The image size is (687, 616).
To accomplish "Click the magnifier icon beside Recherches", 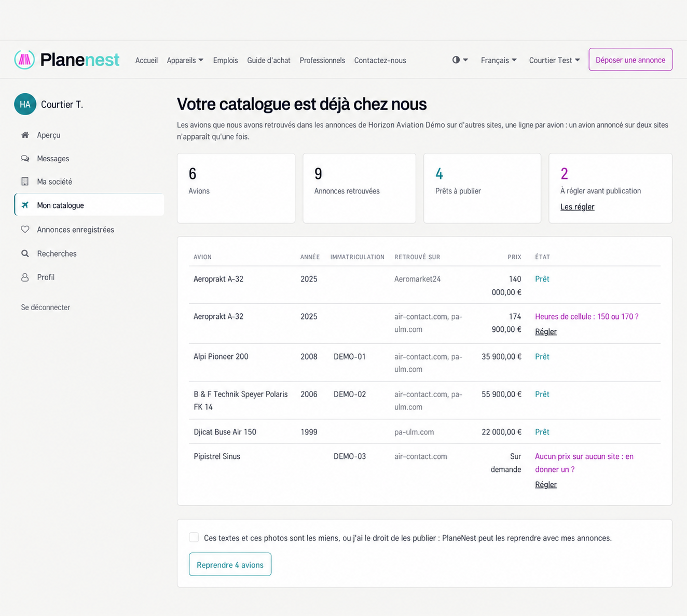I will (25, 254).
